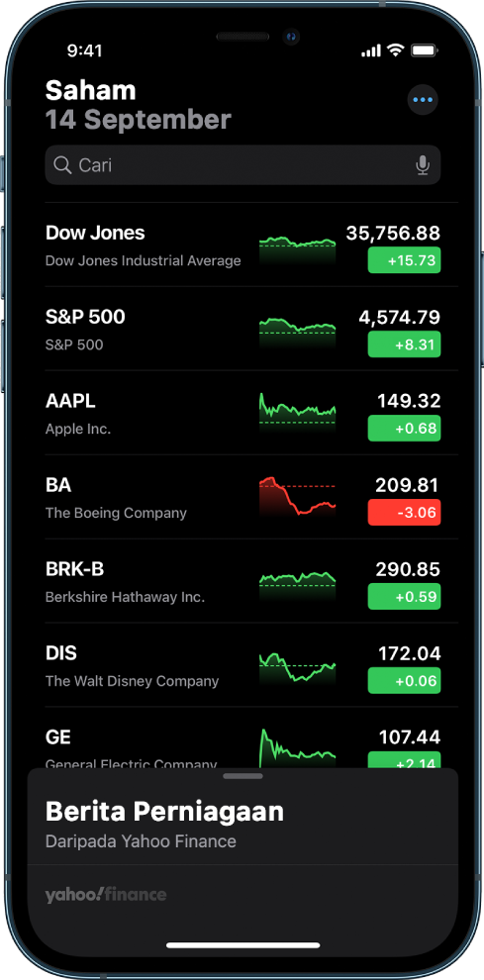Expand the Berita Perniagaan news section
The height and width of the screenshot is (980, 484).
(x=242, y=824)
